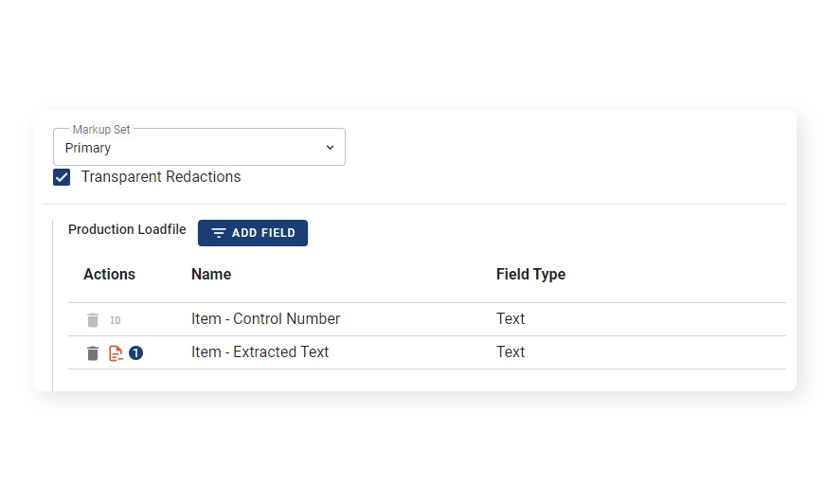The height and width of the screenshot is (504, 826).
Task: Click the ADD FIELD button text
Action: click(x=263, y=233)
